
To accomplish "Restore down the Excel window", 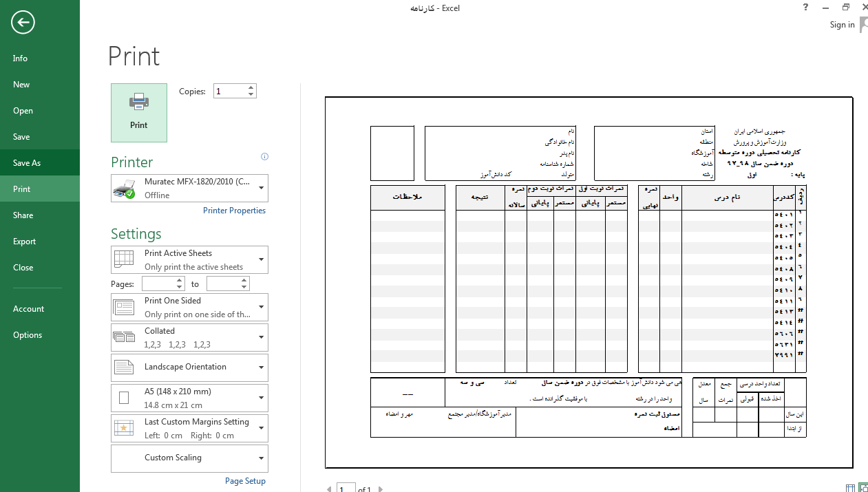I will [846, 8].
